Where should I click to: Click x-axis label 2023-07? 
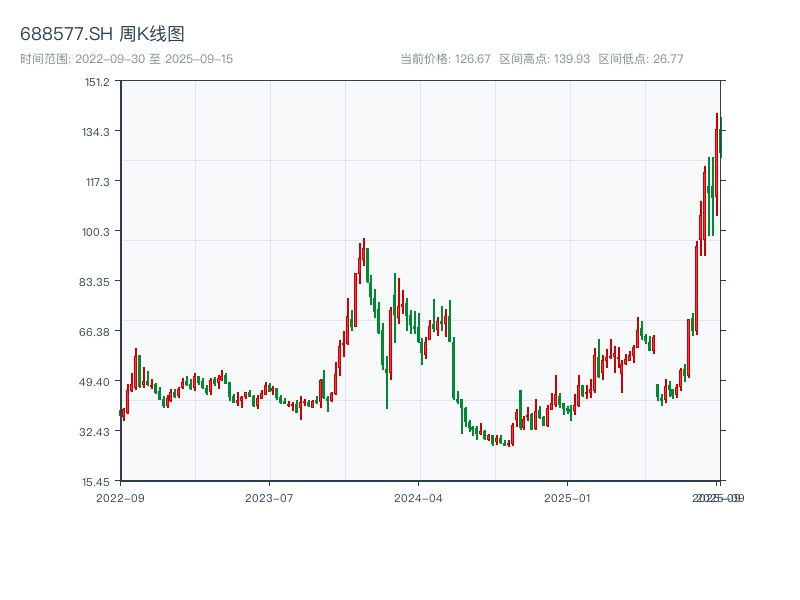pyautogui.click(x=269, y=498)
